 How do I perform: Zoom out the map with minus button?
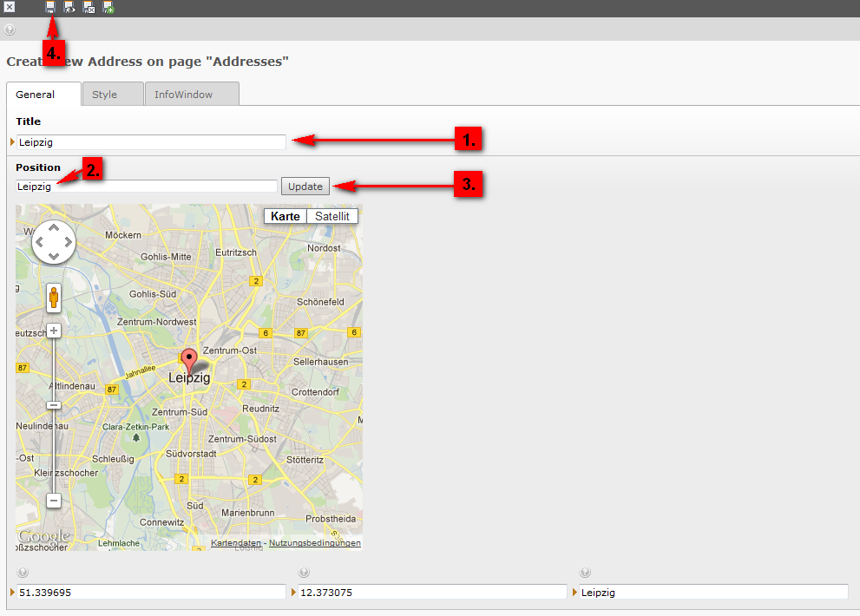click(x=54, y=501)
